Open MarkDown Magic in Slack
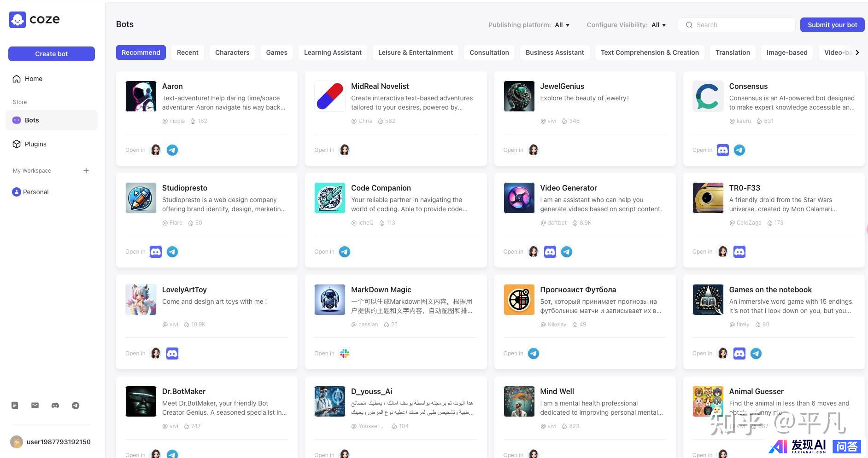The height and width of the screenshot is (458, 868). (x=345, y=354)
